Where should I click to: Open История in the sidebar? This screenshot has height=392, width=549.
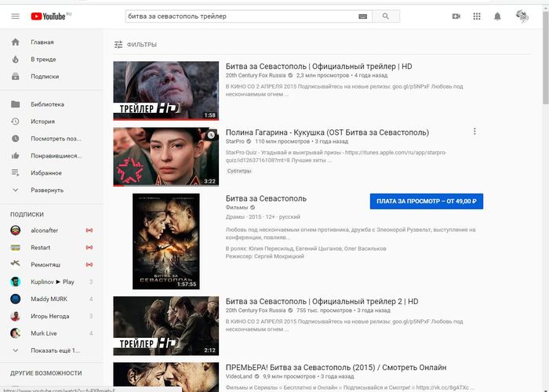pos(42,122)
